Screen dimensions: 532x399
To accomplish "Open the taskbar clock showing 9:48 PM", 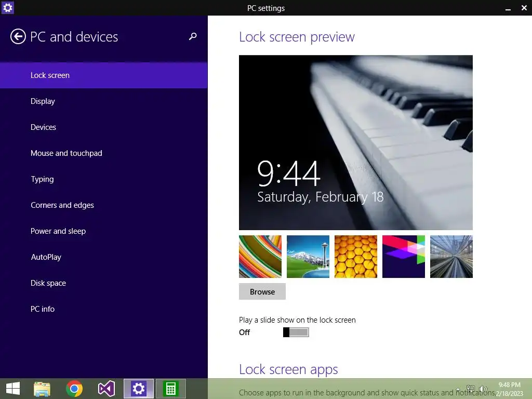I will coord(509,389).
